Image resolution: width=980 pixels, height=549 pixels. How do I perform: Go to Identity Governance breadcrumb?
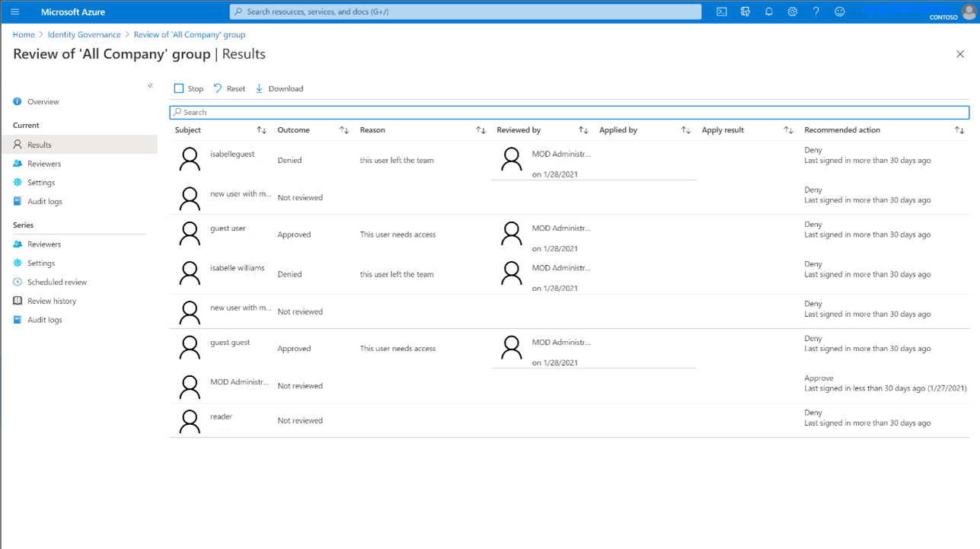(84, 34)
